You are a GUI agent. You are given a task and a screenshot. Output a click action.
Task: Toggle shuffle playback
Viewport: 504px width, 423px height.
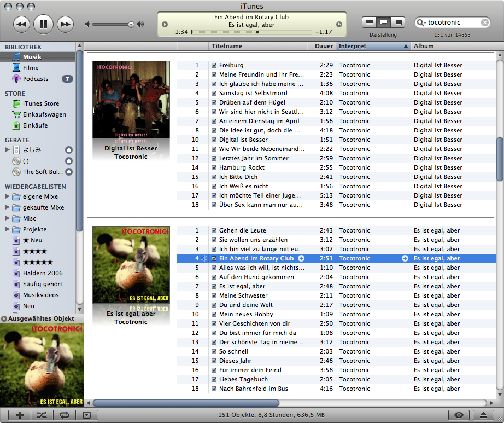[42, 415]
